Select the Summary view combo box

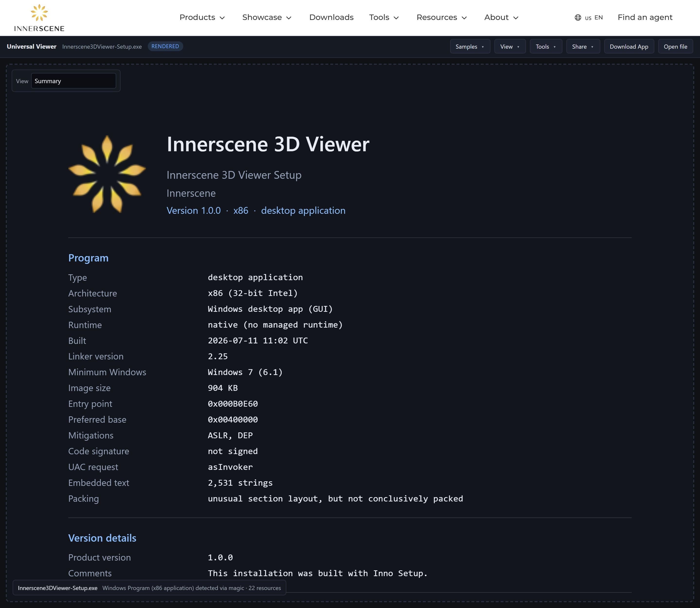(74, 81)
